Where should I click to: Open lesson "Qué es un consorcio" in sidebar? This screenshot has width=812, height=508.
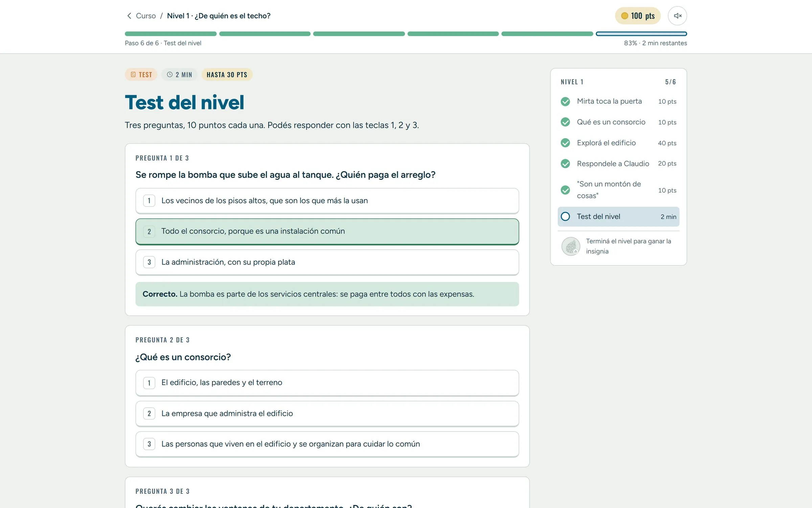[x=618, y=122]
